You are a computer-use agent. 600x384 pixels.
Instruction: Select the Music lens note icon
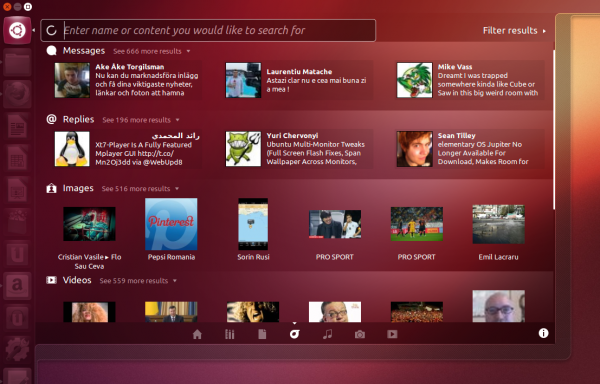point(327,335)
